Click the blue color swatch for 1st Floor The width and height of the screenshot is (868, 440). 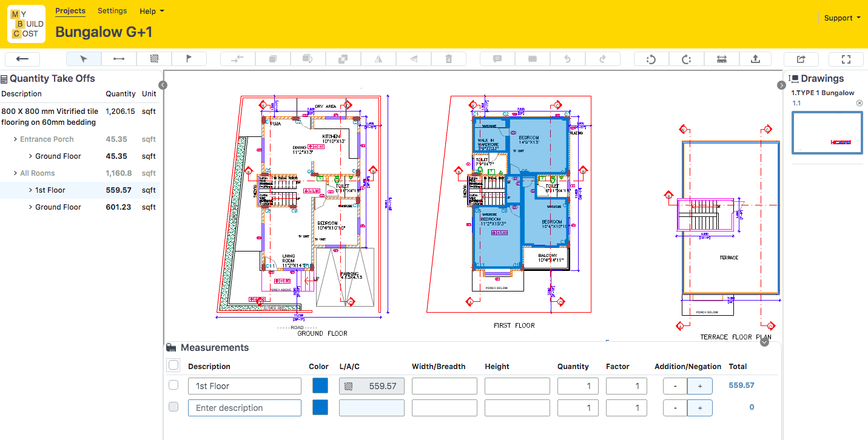(320, 385)
